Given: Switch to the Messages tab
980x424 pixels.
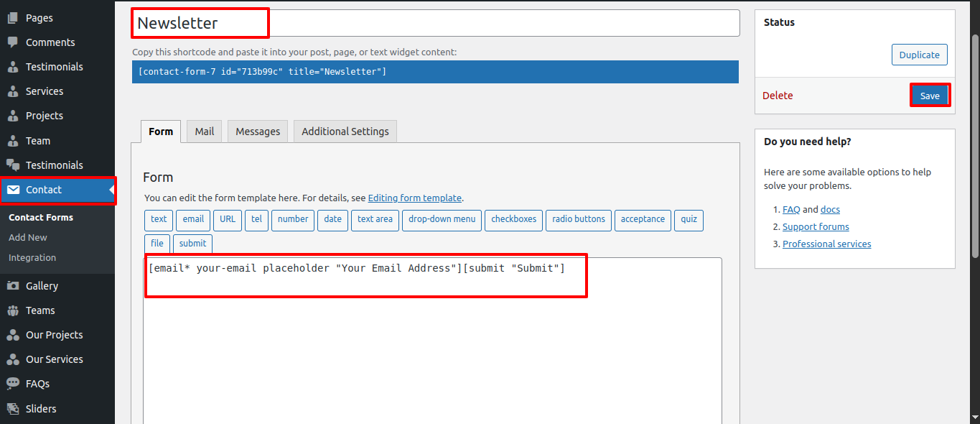Looking at the screenshot, I should [x=258, y=132].
